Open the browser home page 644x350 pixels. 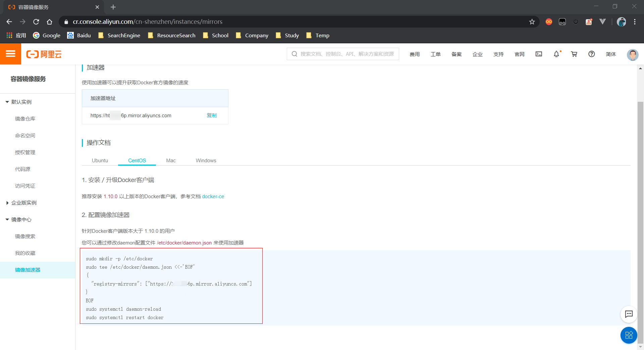(49, 22)
